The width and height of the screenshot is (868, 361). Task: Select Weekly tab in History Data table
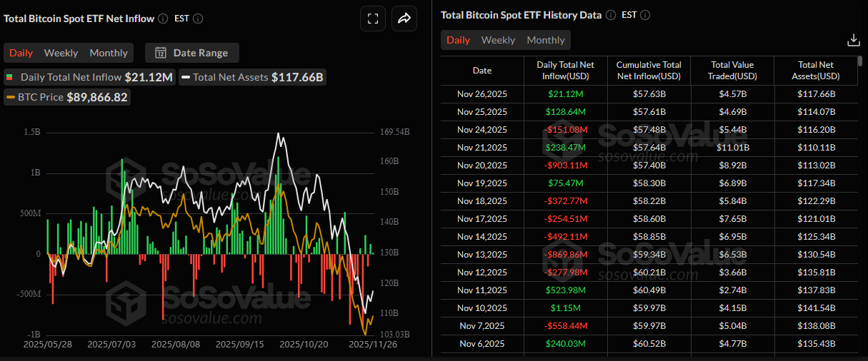(x=498, y=40)
